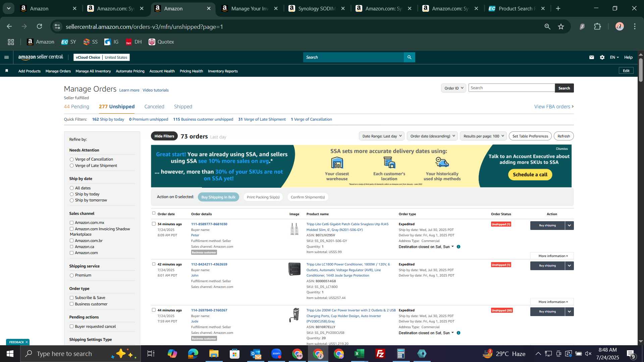
Task: Select Ship by tomorrow radio option
Action: point(71,200)
